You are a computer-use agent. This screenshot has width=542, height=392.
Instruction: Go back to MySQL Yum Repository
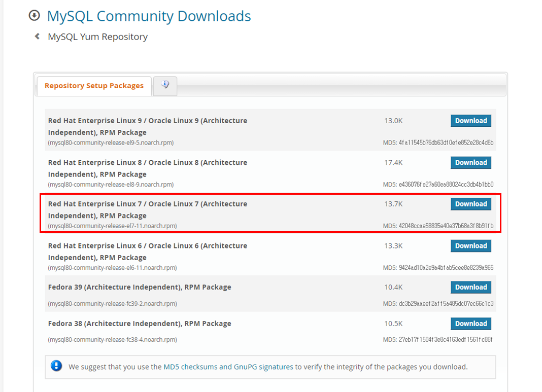[x=98, y=37]
